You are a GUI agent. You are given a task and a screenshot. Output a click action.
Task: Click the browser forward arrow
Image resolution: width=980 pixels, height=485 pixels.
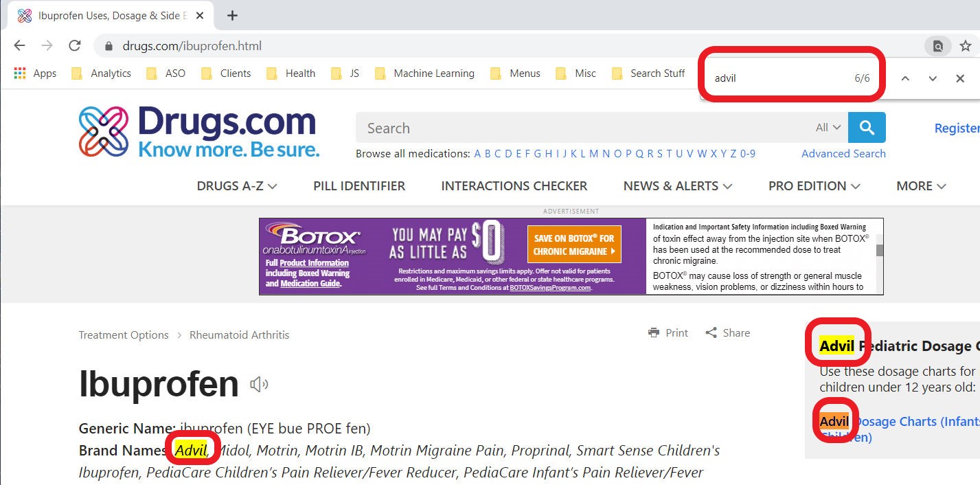(x=47, y=46)
